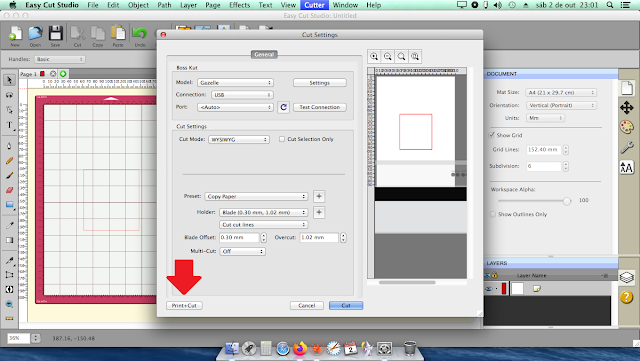Enable Cut Selection Only checkbox

pyautogui.click(x=282, y=139)
